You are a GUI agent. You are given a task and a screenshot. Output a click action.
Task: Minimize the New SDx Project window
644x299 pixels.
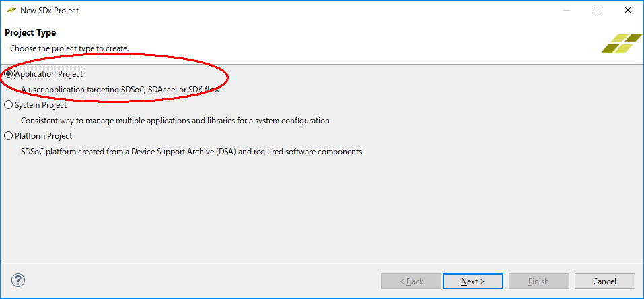(x=565, y=11)
